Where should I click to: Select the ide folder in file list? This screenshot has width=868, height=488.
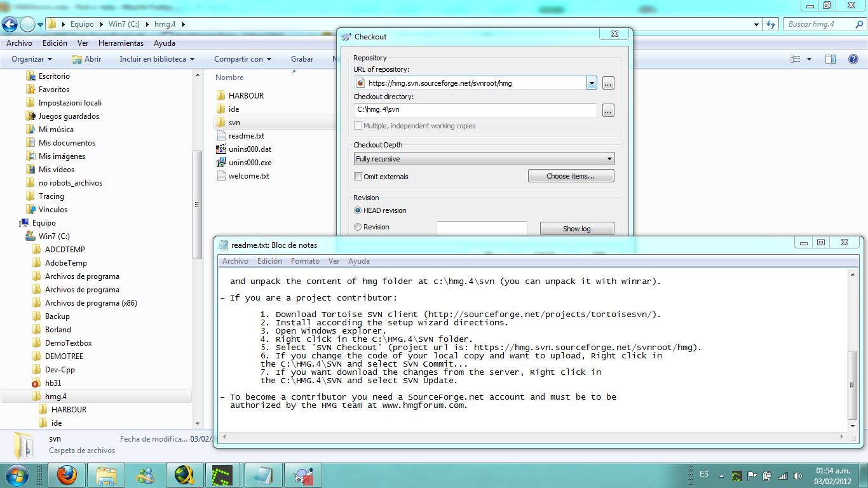[x=234, y=109]
